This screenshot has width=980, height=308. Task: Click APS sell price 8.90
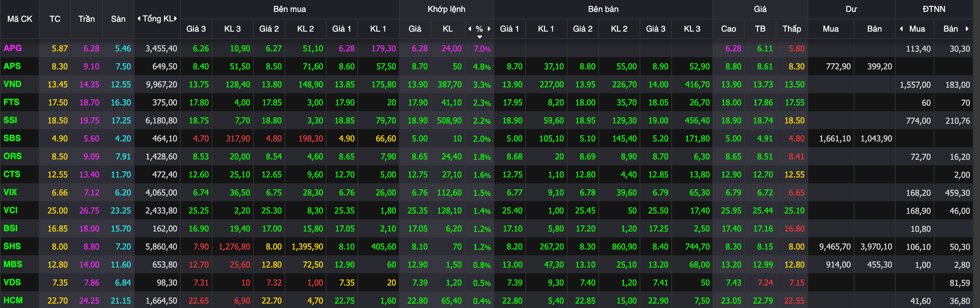tap(660, 66)
